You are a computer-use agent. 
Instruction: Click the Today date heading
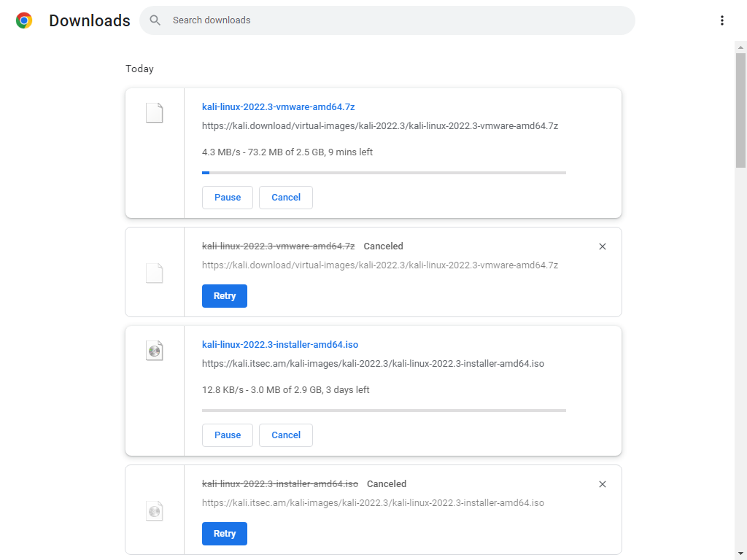139,69
